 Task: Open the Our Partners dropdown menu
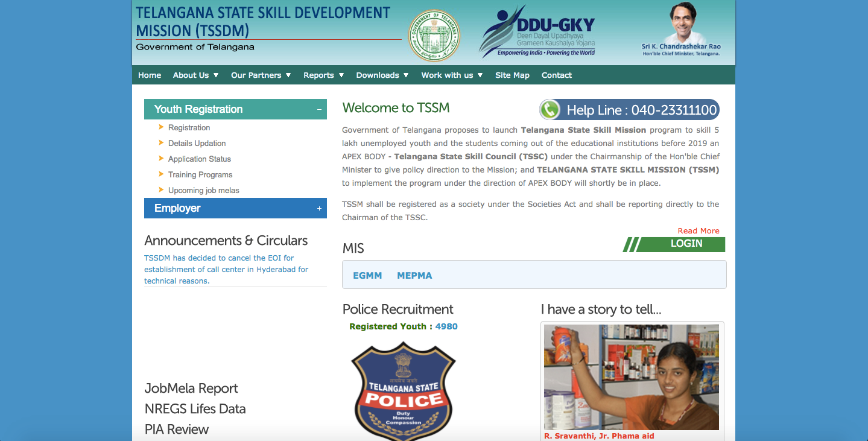point(261,75)
